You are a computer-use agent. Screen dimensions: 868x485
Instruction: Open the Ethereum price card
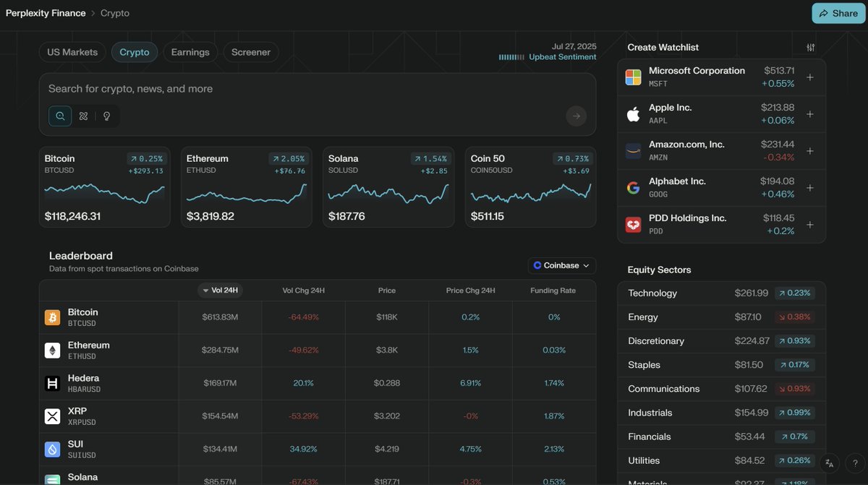(x=247, y=187)
